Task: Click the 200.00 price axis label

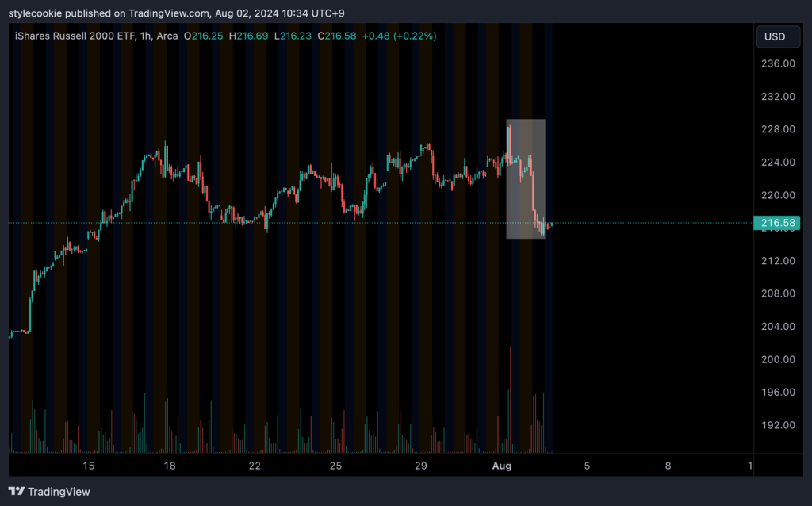Action: [x=777, y=359]
